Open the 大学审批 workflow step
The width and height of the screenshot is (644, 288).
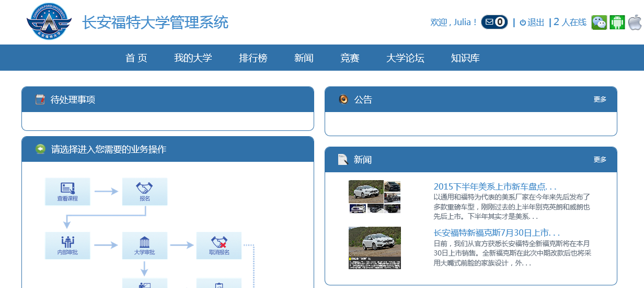tap(145, 246)
